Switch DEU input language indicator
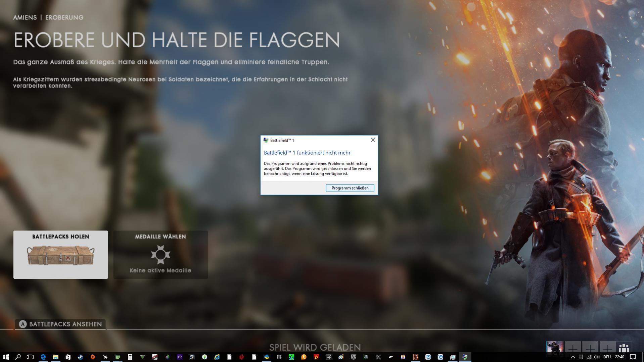Viewport: 644px width, 362px height. pyautogui.click(x=607, y=357)
